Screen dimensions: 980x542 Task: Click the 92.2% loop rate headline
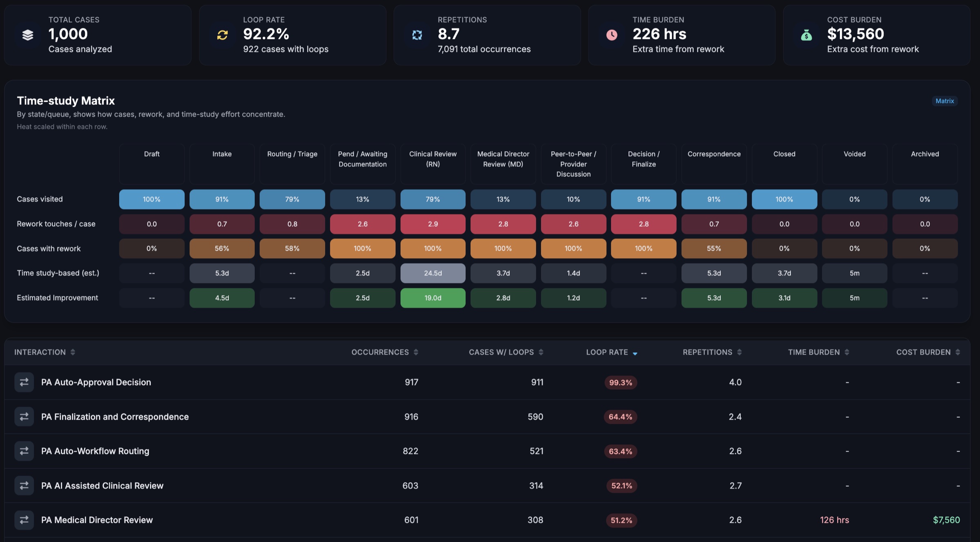pos(266,34)
